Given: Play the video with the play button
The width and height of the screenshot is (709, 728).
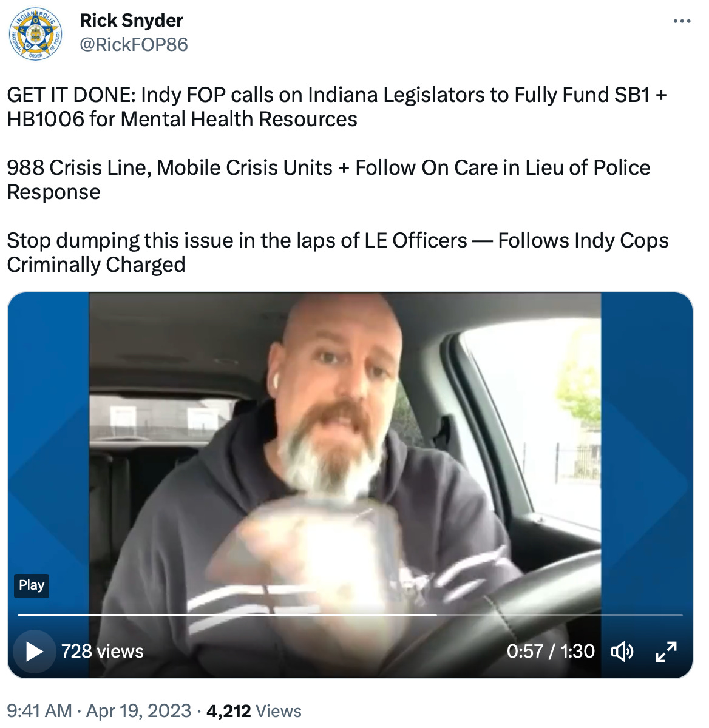Looking at the screenshot, I should click(x=34, y=652).
